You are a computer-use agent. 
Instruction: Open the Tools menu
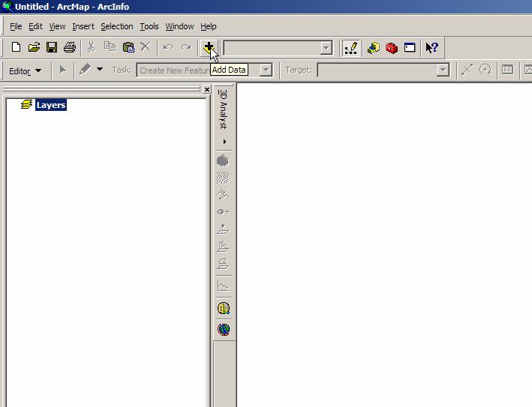pyautogui.click(x=149, y=26)
